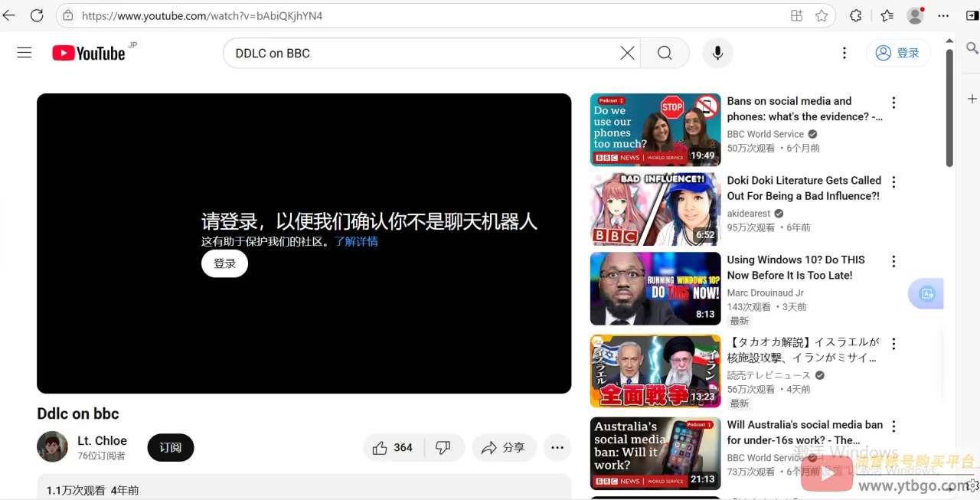The width and height of the screenshot is (980, 500).
Task: Open voice search with the microphone icon
Action: (x=717, y=53)
